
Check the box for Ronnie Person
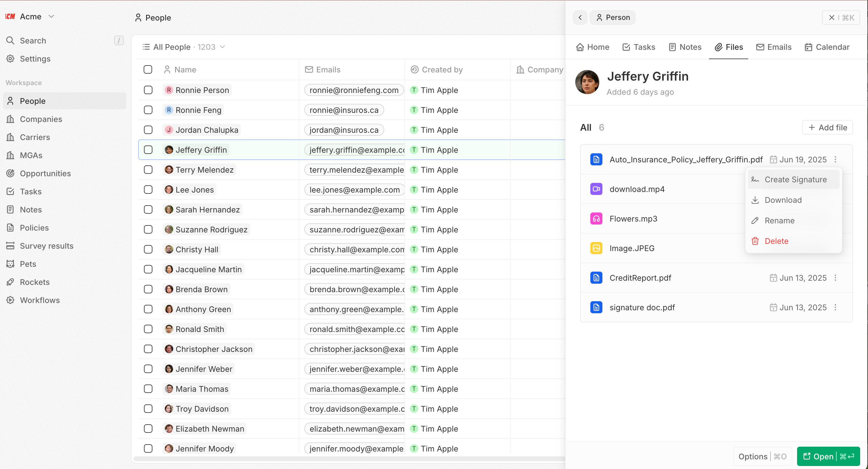click(x=148, y=90)
